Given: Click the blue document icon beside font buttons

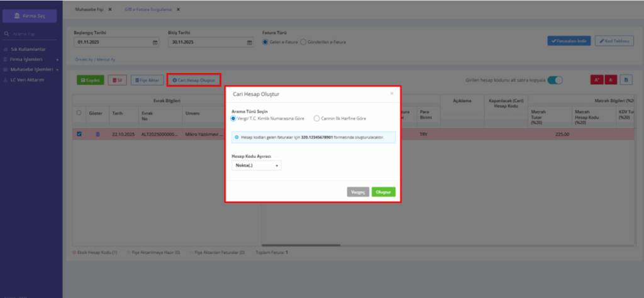Looking at the screenshot, I should pyautogui.click(x=626, y=80).
